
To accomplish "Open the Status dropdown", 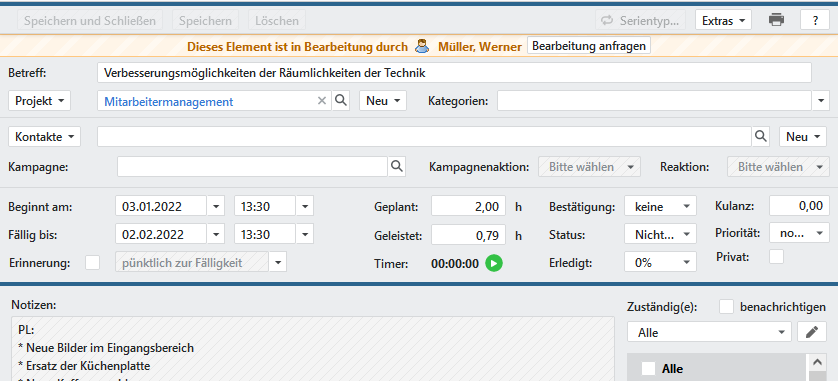I will [x=661, y=234].
